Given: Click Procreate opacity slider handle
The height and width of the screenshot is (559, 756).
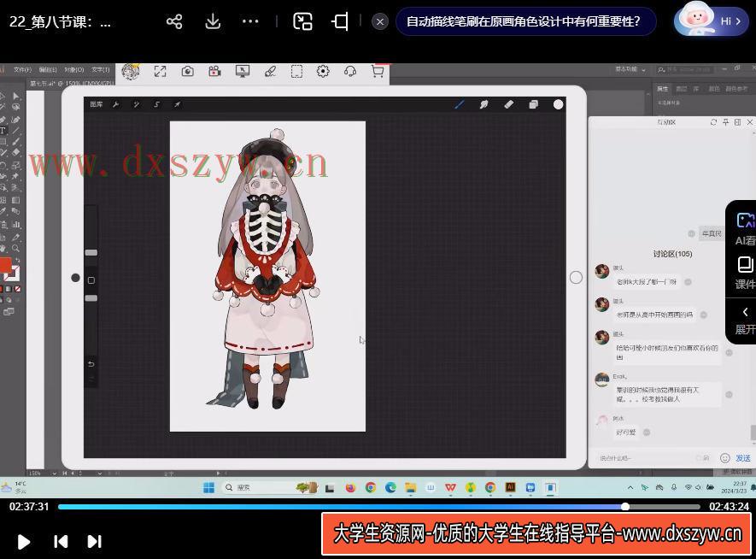Looking at the screenshot, I should (91, 298).
